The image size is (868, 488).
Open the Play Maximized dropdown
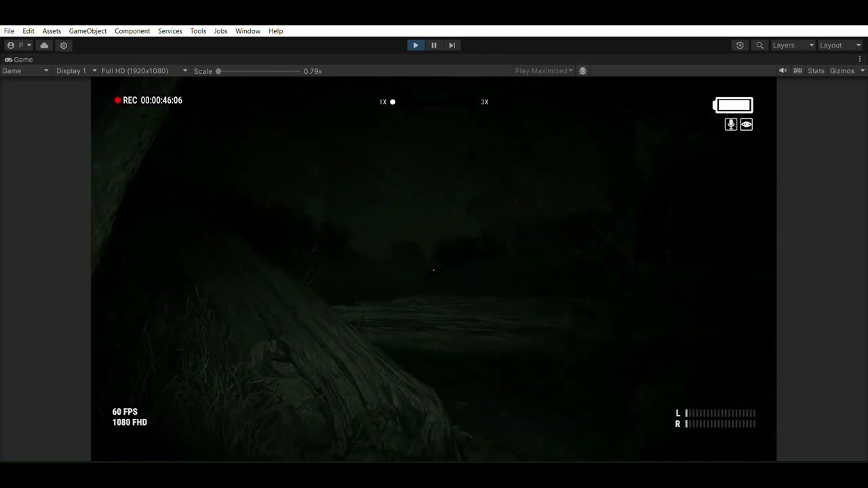click(544, 70)
